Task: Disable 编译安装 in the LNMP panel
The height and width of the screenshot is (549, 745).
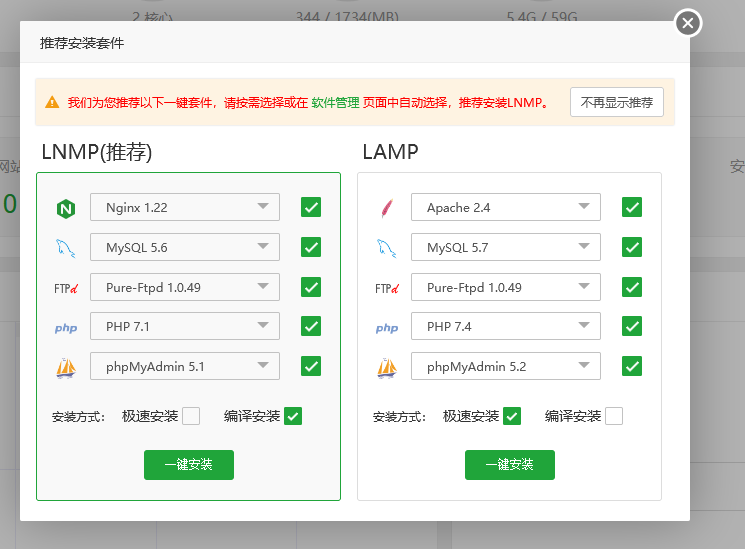Action: 293,416
